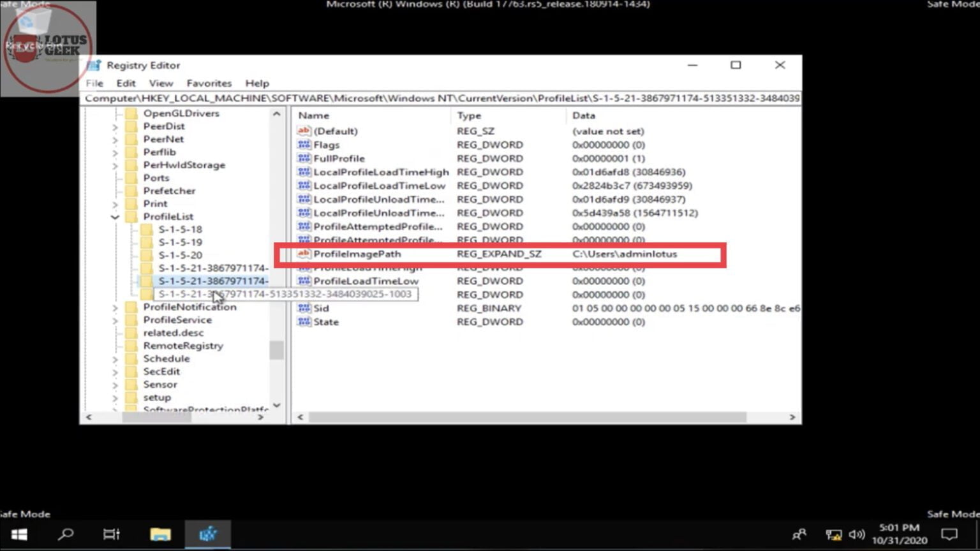Screen dimensions: 980x551
Task: Select the S-1-5-18 profile key
Action: click(x=180, y=229)
